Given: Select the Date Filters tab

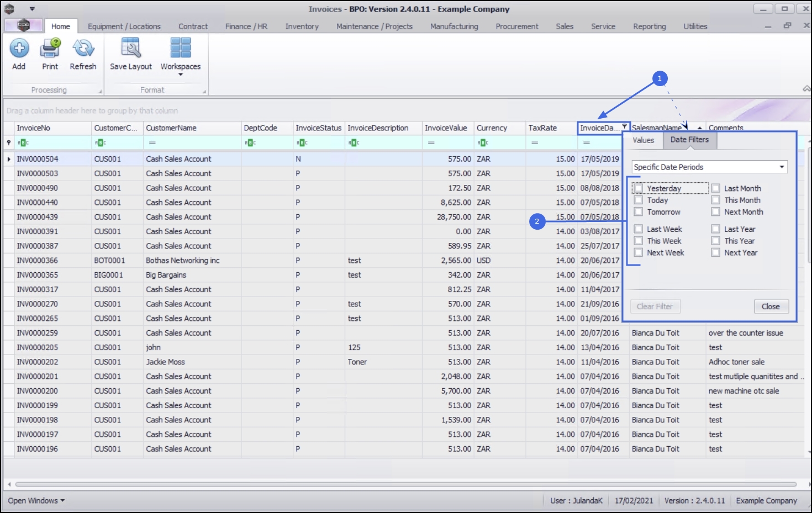Looking at the screenshot, I should pos(689,140).
